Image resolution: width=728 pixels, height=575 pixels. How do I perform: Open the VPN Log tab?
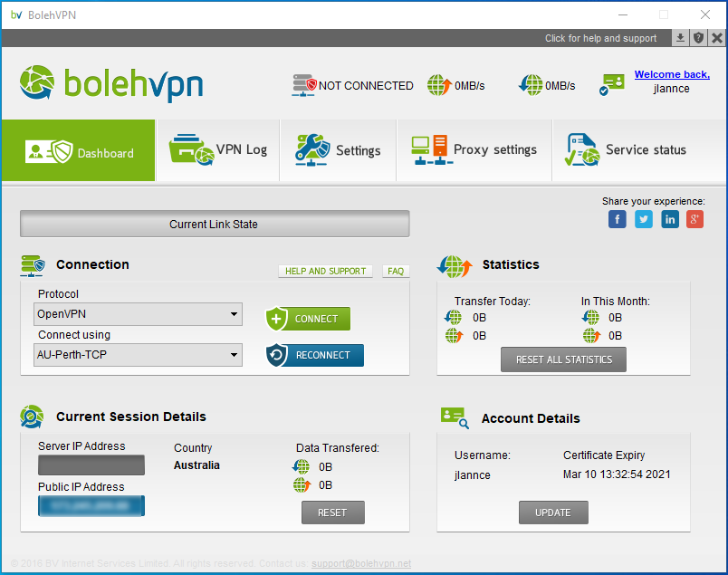click(218, 150)
